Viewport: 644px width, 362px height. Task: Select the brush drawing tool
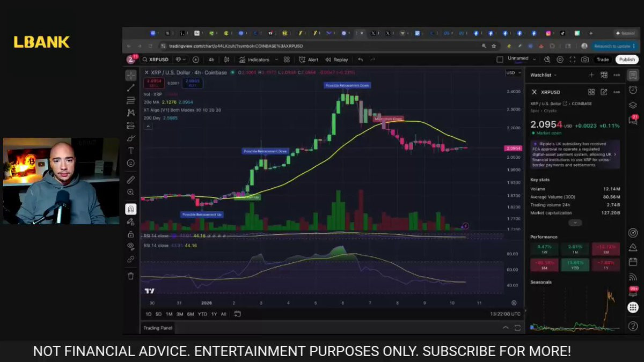tap(130, 138)
